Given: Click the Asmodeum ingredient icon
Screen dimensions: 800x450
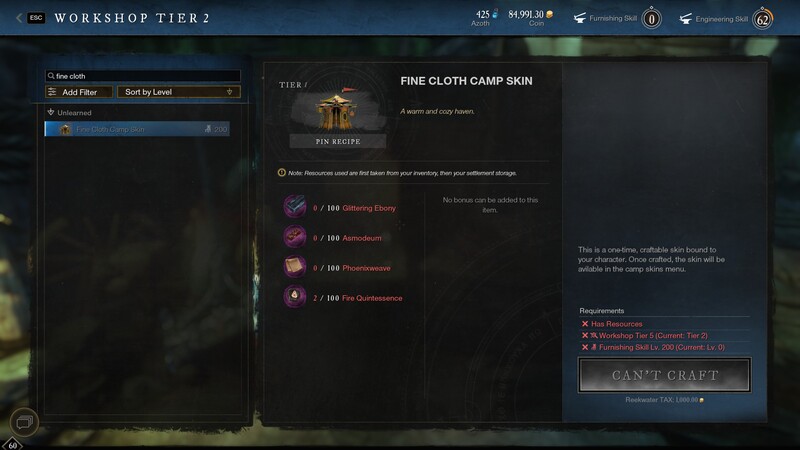Looking at the screenshot, I should [295, 237].
